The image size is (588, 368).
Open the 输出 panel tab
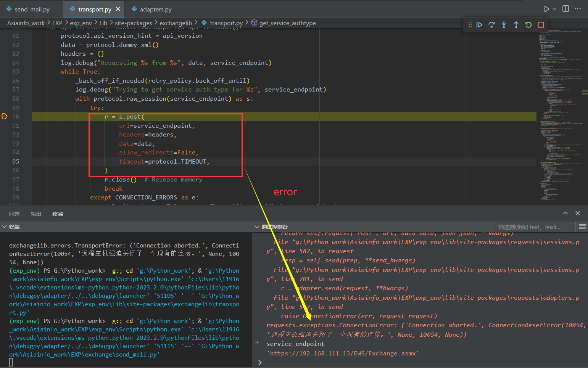36,214
